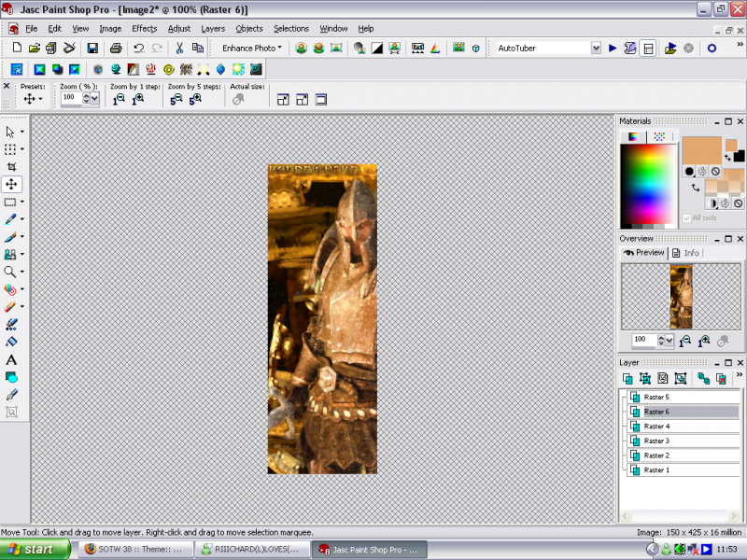Image resolution: width=747 pixels, height=560 pixels.
Task: Open the Selections menu
Action: click(x=291, y=29)
